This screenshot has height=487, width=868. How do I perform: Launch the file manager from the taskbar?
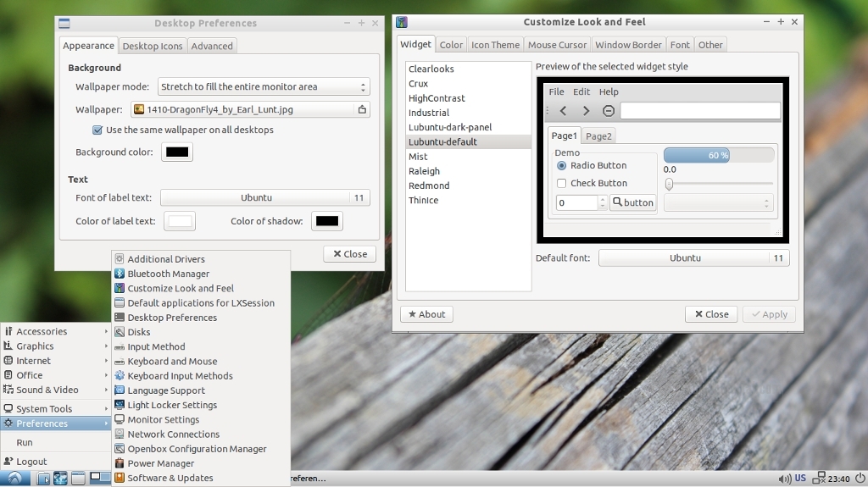(43, 479)
